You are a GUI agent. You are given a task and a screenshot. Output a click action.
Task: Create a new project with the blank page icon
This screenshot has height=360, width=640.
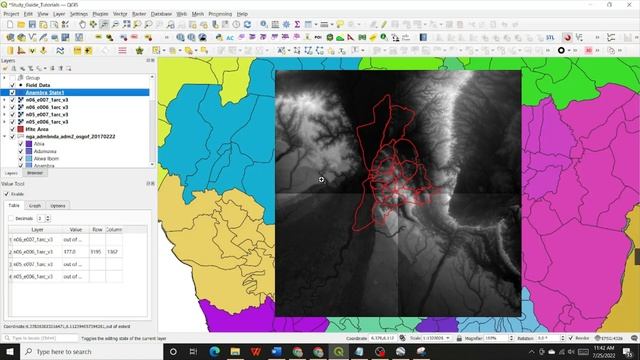10,24
